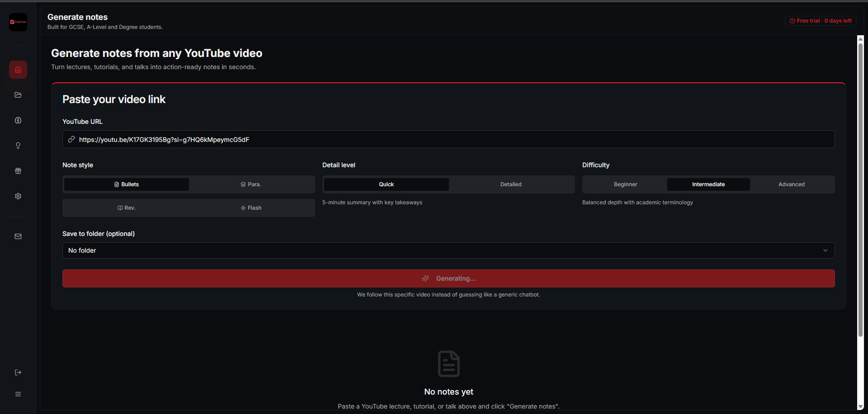Open the lightbulb icon in sidebar

pyautogui.click(x=18, y=146)
